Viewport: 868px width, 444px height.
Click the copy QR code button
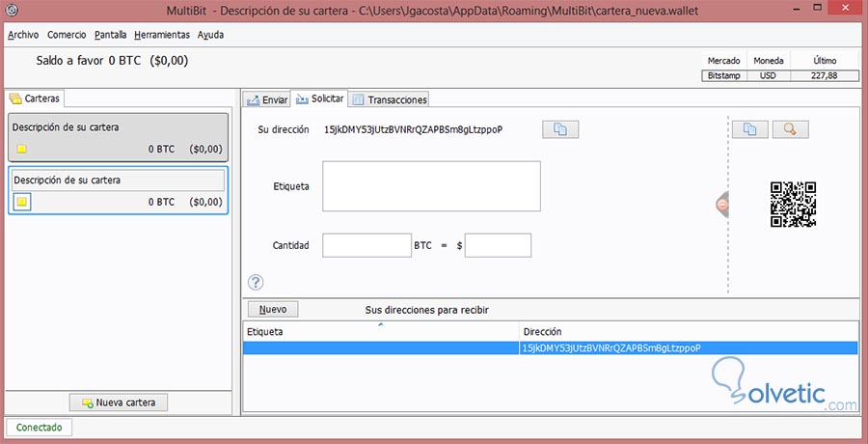point(749,129)
